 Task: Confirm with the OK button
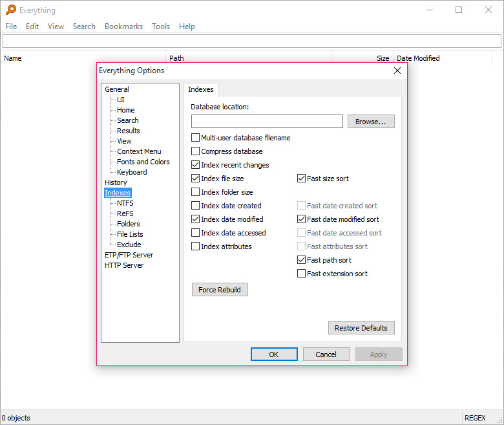coord(274,354)
